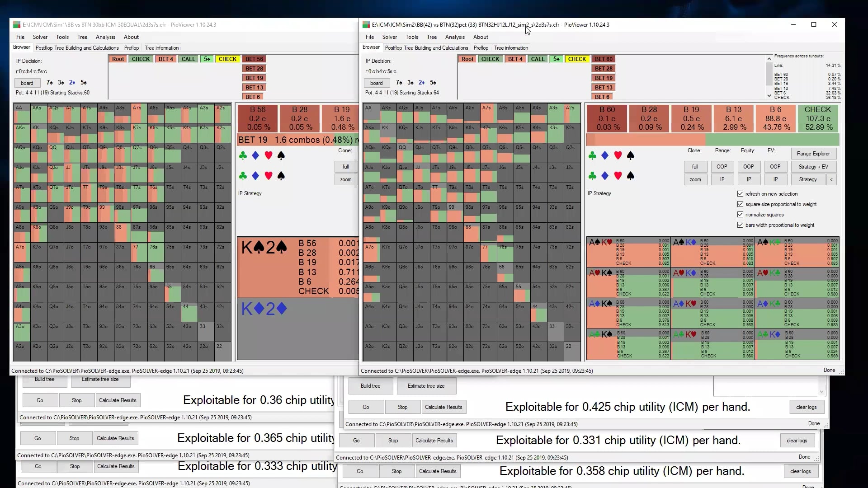Click the Range Explorer button
The image size is (868, 488).
tap(813, 154)
